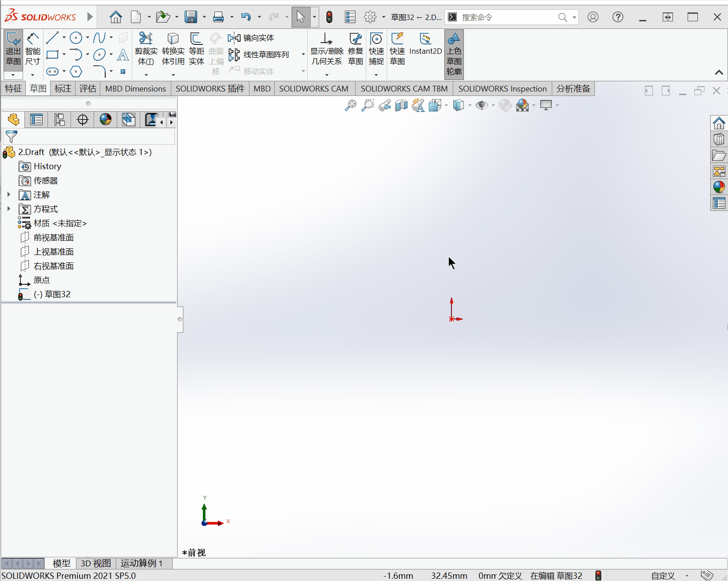
Task: Switch to the SOLIDWORKS CAM tab
Action: 314,88
